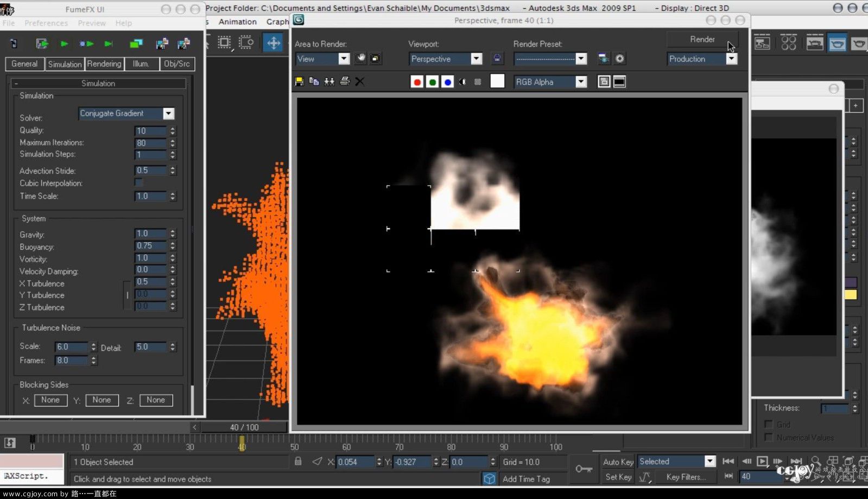The height and width of the screenshot is (499, 868).
Task: Enable Cubic Interpolation checkbox
Action: point(139,183)
